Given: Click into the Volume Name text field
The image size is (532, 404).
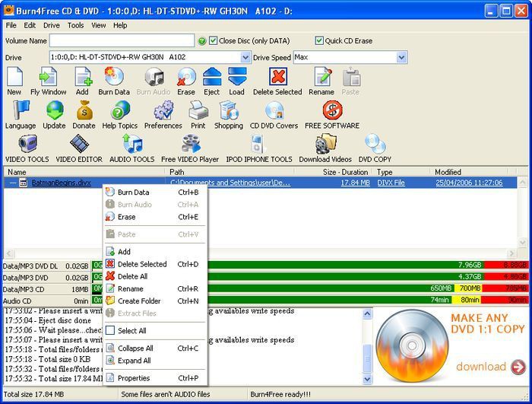Looking at the screenshot, I should tap(122, 40).
